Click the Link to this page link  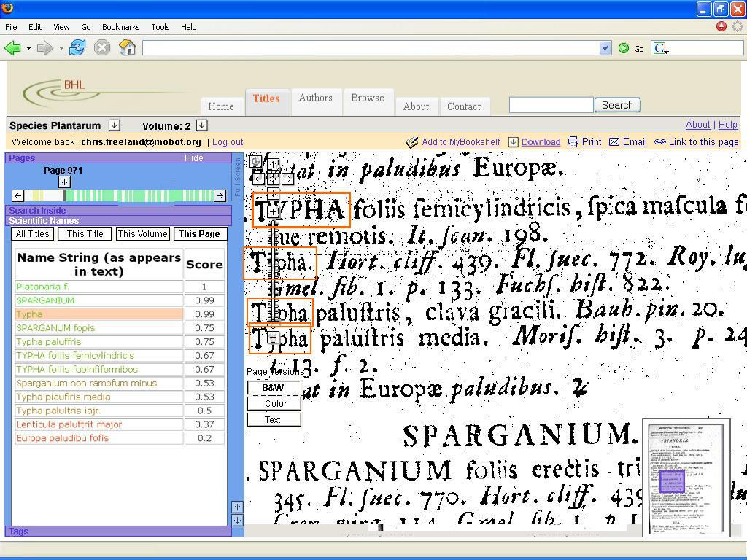pos(704,142)
